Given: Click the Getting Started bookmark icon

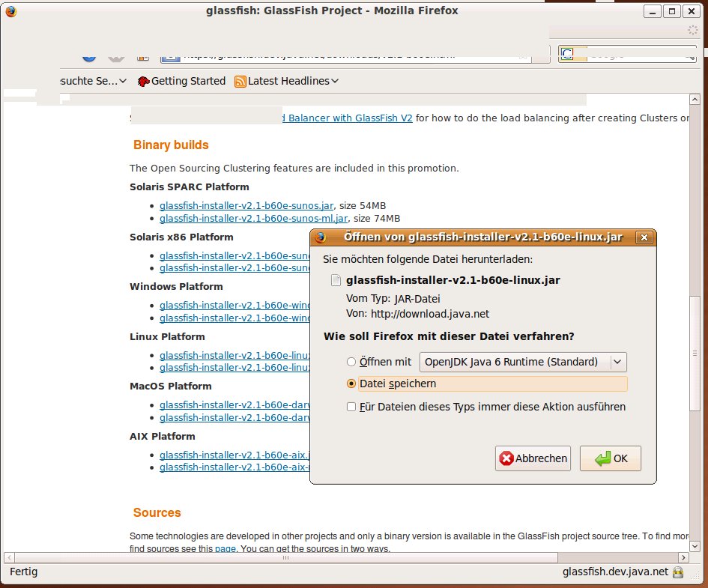Looking at the screenshot, I should (144, 81).
